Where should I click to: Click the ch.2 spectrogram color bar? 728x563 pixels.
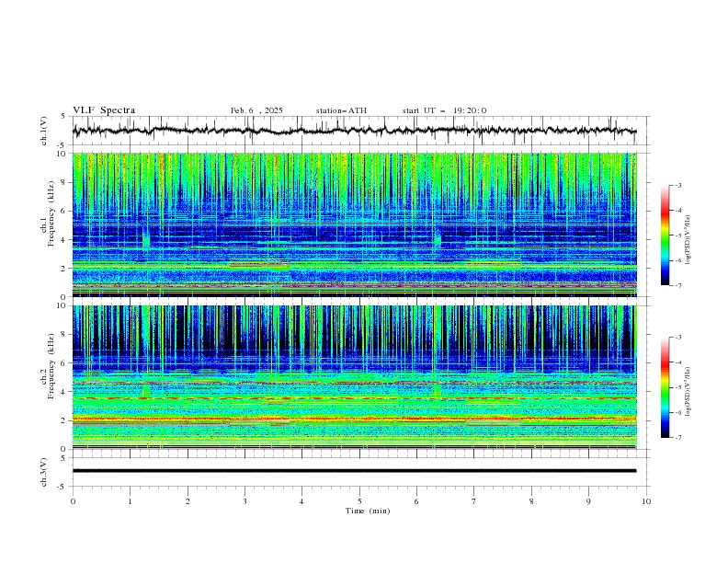[x=665, y=387]
